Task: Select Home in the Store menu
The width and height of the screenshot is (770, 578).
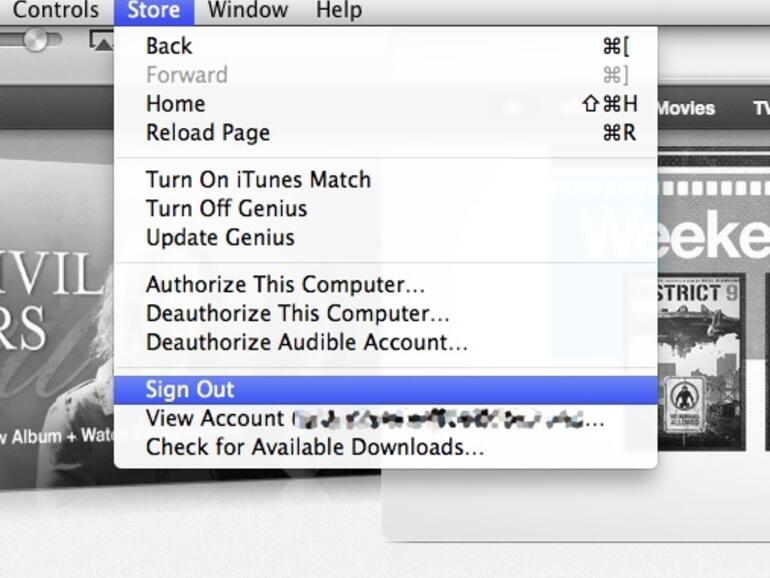Action: [385, 104]
